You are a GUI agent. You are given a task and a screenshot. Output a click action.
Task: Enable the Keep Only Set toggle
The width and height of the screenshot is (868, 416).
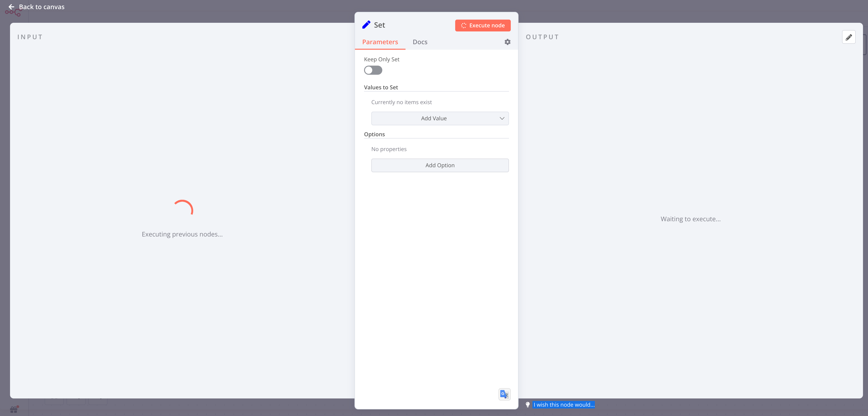373,70
